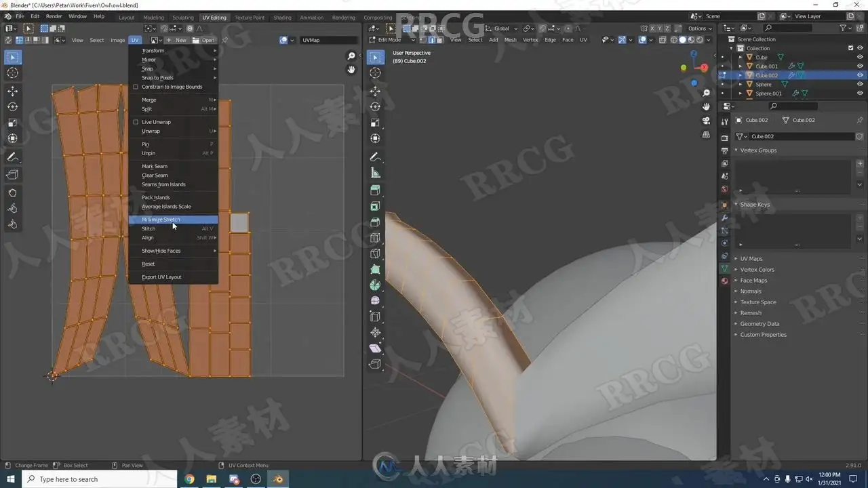Hide the Sphere.001 object in outliner

860,94
